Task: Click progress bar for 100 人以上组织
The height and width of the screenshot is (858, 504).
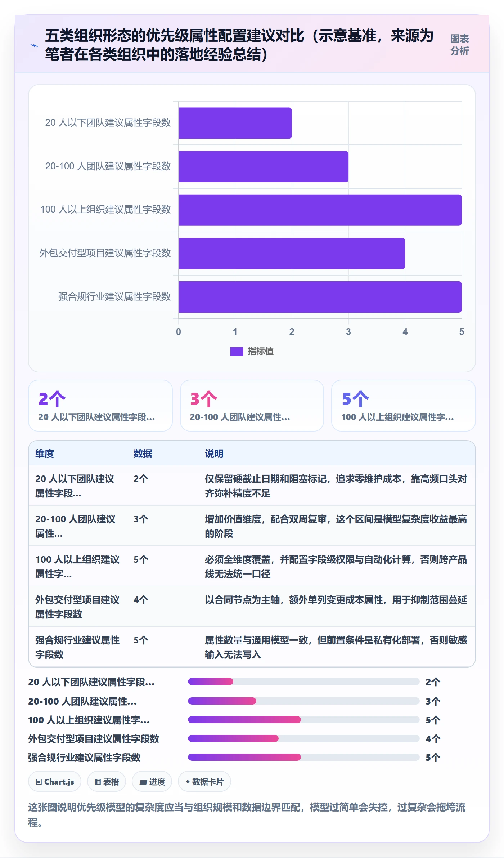Action: point(304,720)
